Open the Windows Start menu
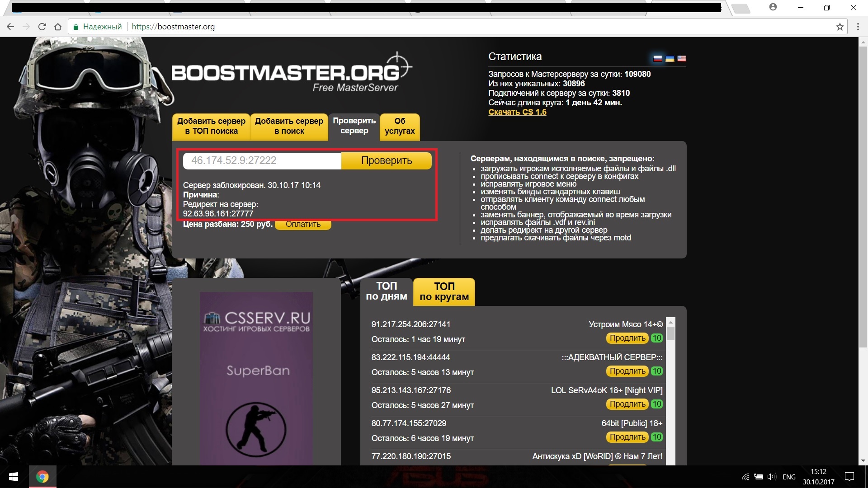This screenshot has width=868, height=488. [x=14, y=477]
